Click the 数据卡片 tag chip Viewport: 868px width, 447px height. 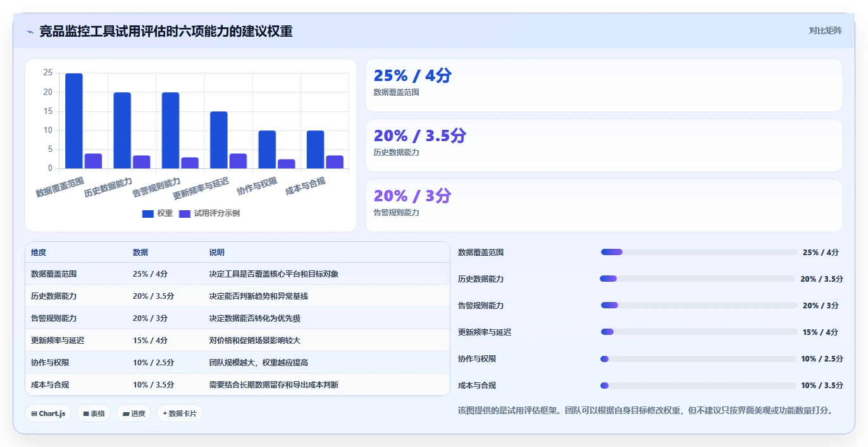coord(180,413)
